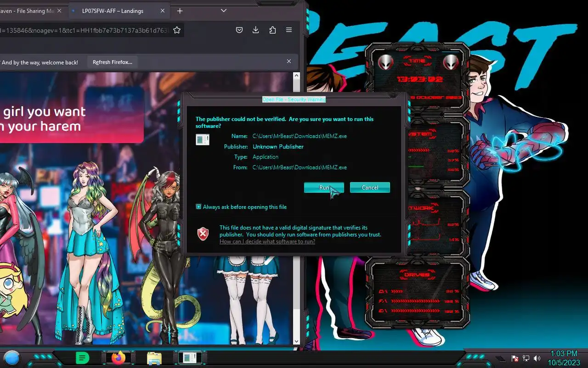Click the Name path 'MEMZ.exe' text

[x=300, y=136]
